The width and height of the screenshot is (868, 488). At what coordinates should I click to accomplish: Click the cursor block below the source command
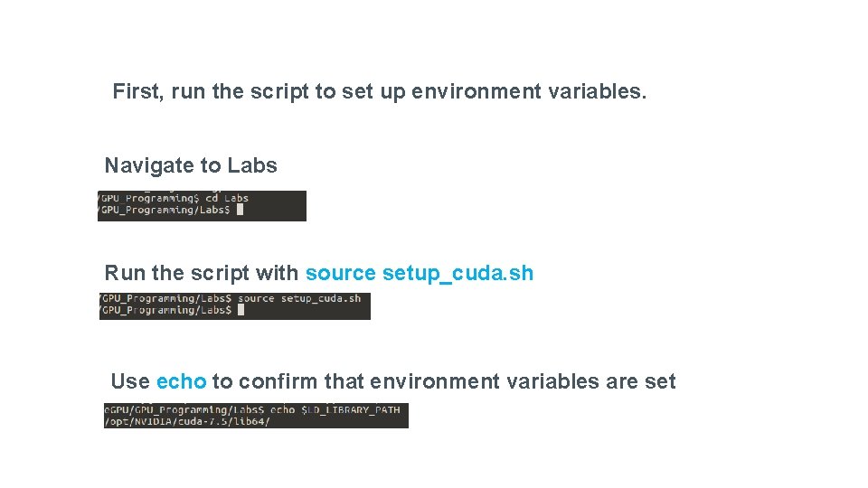coord(241,310)
